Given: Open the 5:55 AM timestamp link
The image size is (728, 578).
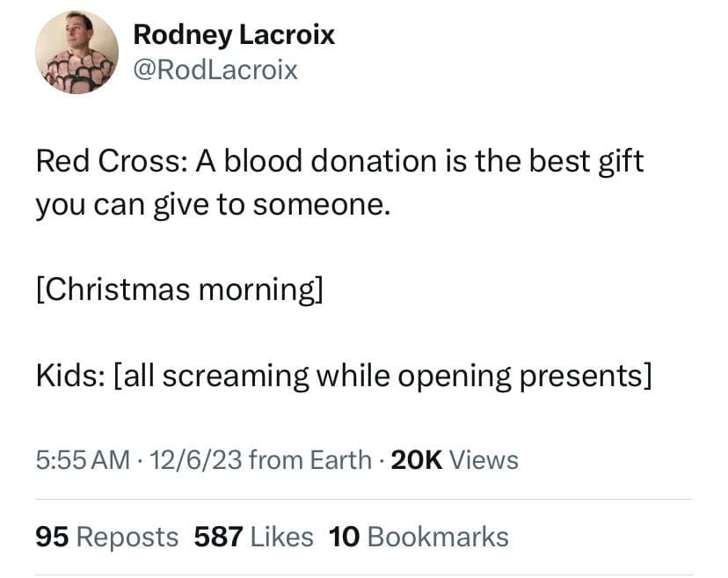Looking at the screenshot, I should point(82,459).
